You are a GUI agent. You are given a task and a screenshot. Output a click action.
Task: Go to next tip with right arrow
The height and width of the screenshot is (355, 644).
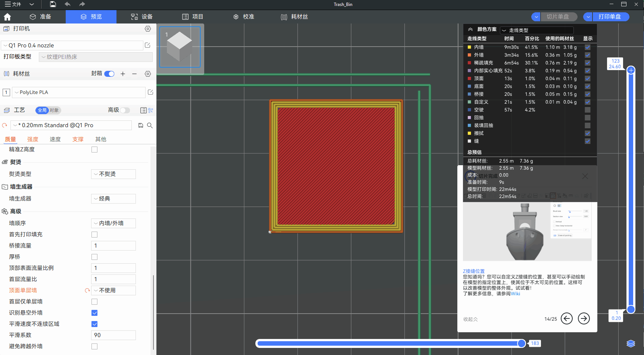tap(584, 318)
